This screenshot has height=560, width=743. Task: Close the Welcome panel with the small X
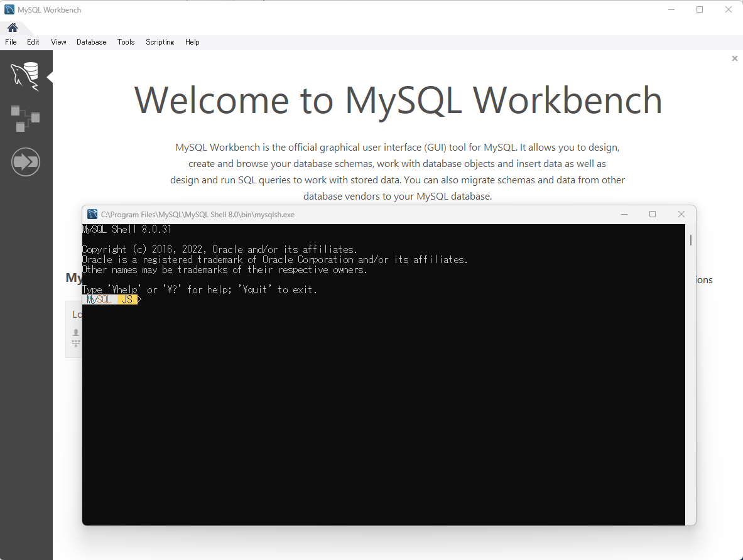coord(734,58)
